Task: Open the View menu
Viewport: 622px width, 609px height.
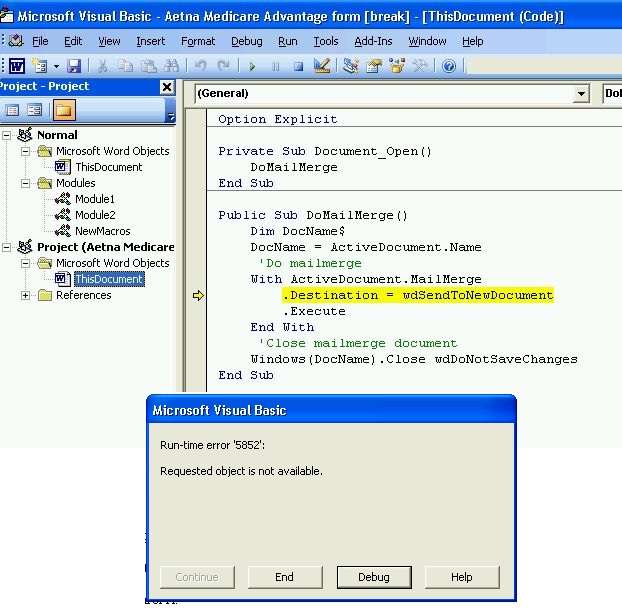Action: [109, 41]
